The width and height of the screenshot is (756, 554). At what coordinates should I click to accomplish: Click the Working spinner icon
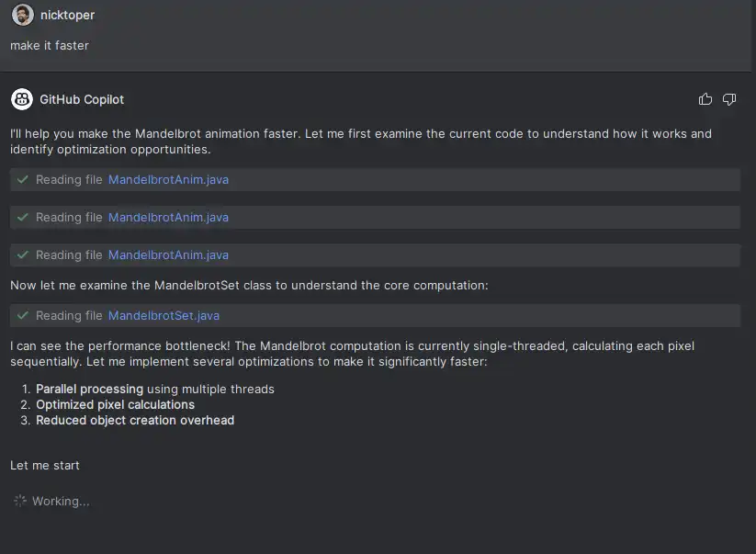20,501
